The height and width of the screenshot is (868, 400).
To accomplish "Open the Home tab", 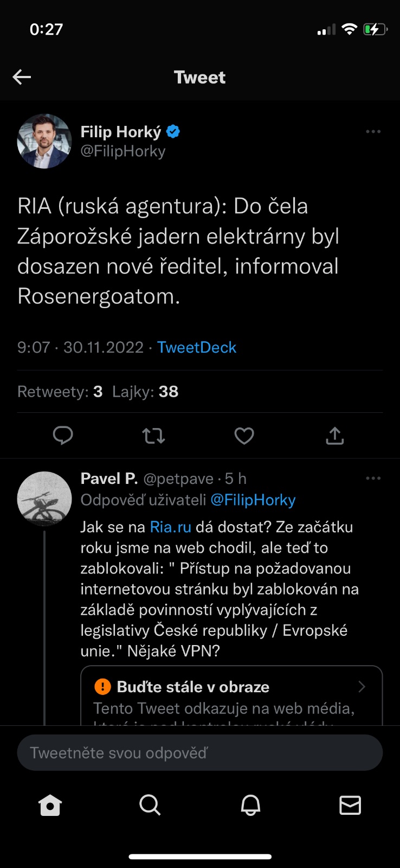I will pyautogui.click(x=50, y=806).
